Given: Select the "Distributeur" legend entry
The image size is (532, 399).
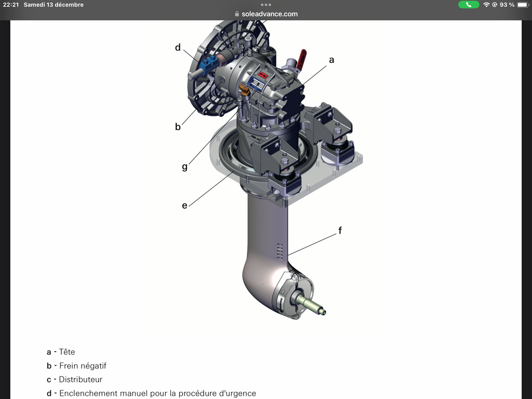Looking at the screenshot, I should tap(81, 380).
